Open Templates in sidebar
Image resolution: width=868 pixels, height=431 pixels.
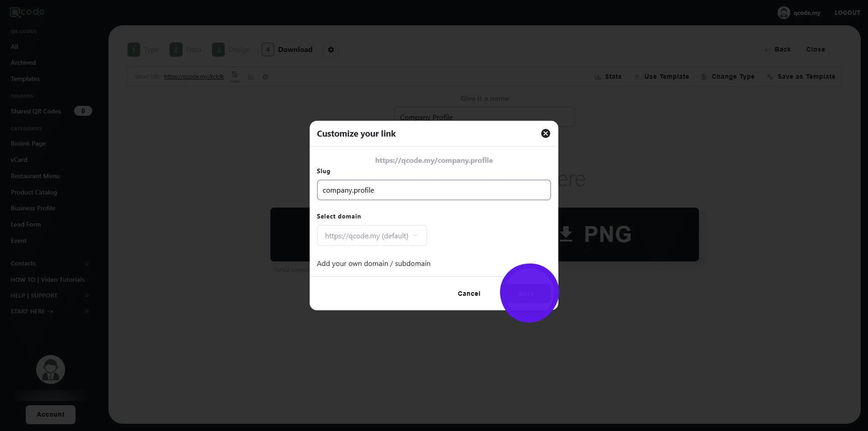click(x=25, y=79)
